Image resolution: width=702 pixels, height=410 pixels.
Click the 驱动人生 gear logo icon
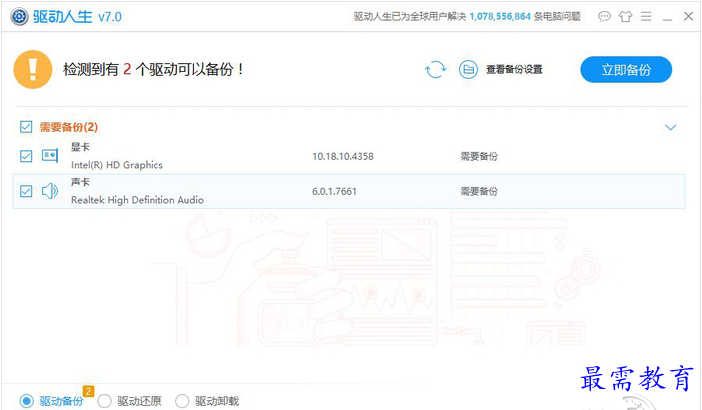[x=19, y=17]
